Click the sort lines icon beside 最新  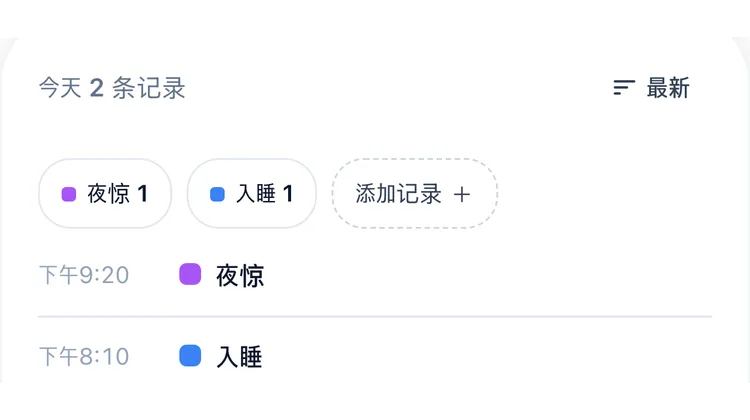(x=624, y=88)
